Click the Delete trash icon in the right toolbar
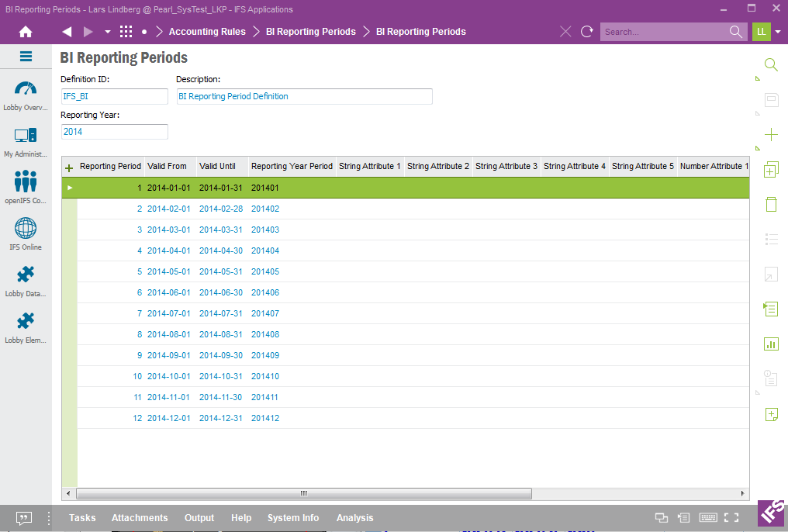 pyautogui.click(x=771, y=204)
